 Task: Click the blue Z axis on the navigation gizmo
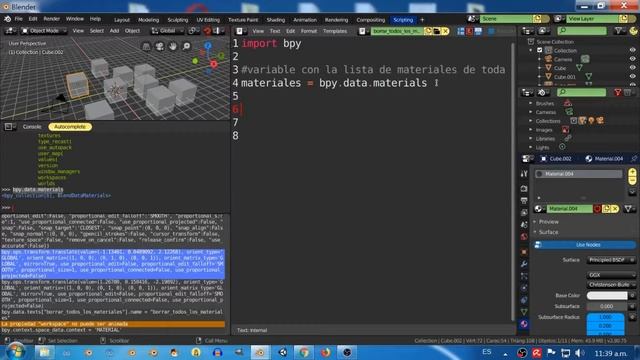208,46
